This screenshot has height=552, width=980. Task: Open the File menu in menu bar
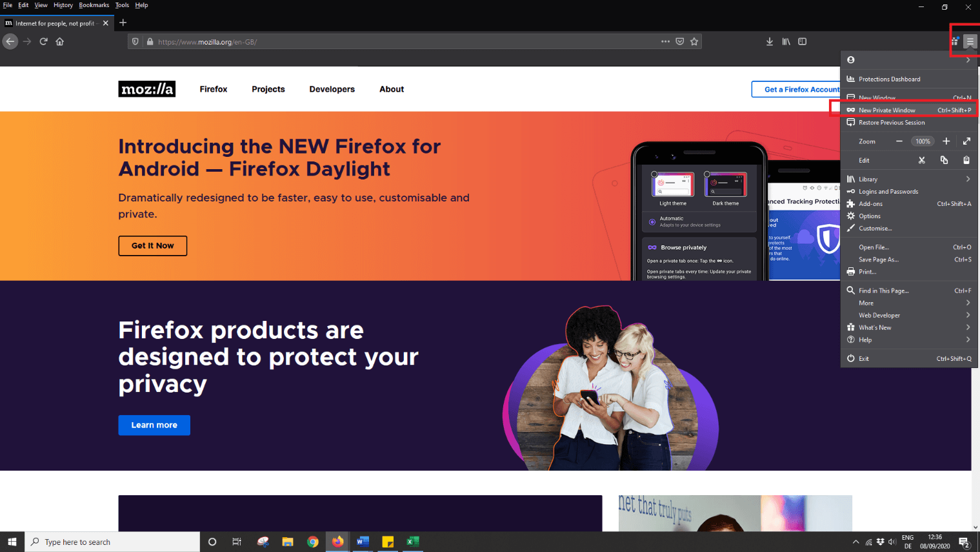pos(8,5)
